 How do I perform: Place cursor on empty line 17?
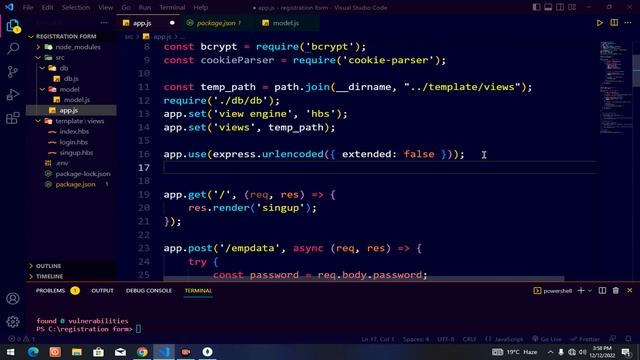pos(380,168)
